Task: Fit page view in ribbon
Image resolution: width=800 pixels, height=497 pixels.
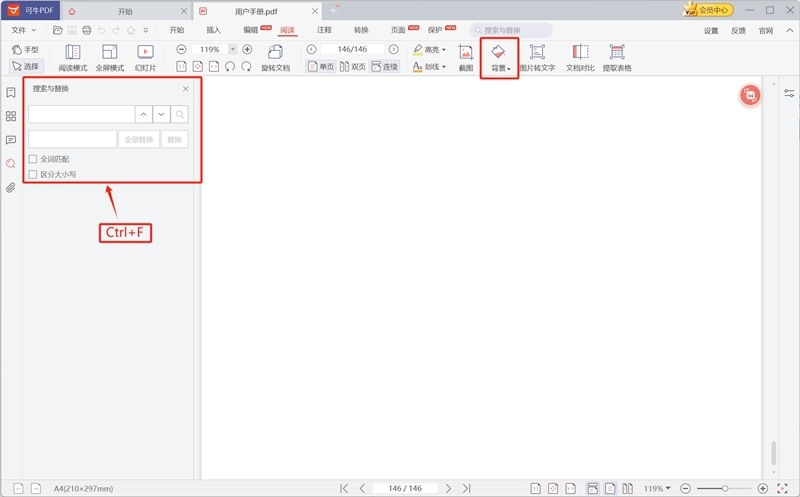Action: click(x=197, y=66)
